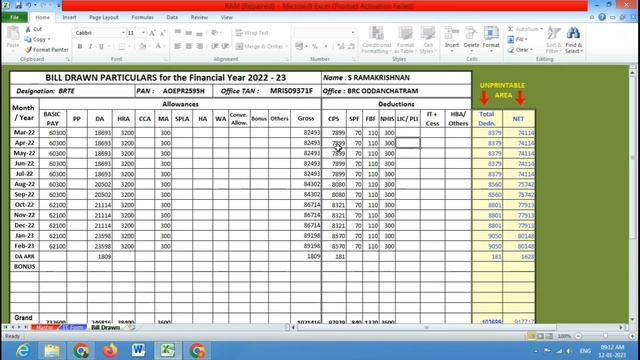Switch to Page Layout tab

[x=104, y=18]
